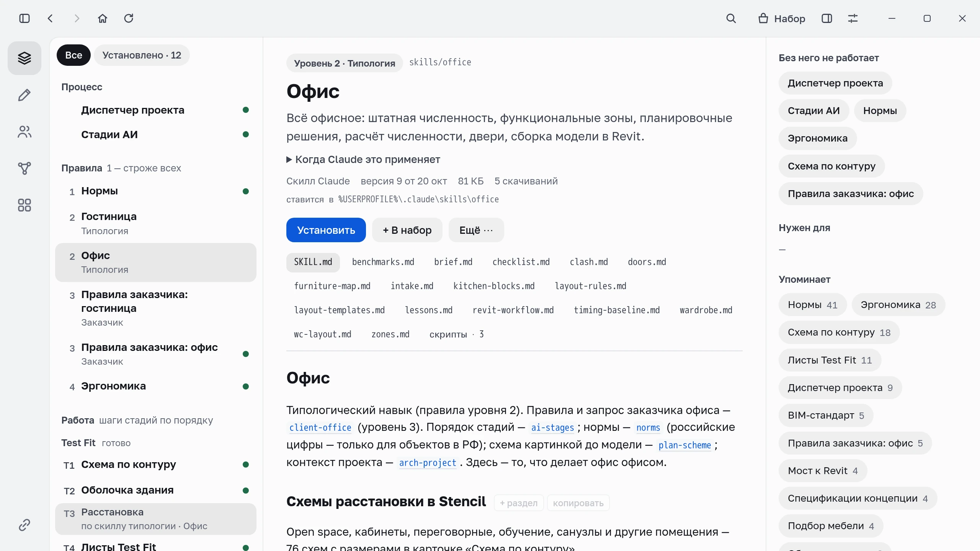Select Гостиница Типология list item
Viewport: 980px width, 551px height.
(x=156, y=223)
